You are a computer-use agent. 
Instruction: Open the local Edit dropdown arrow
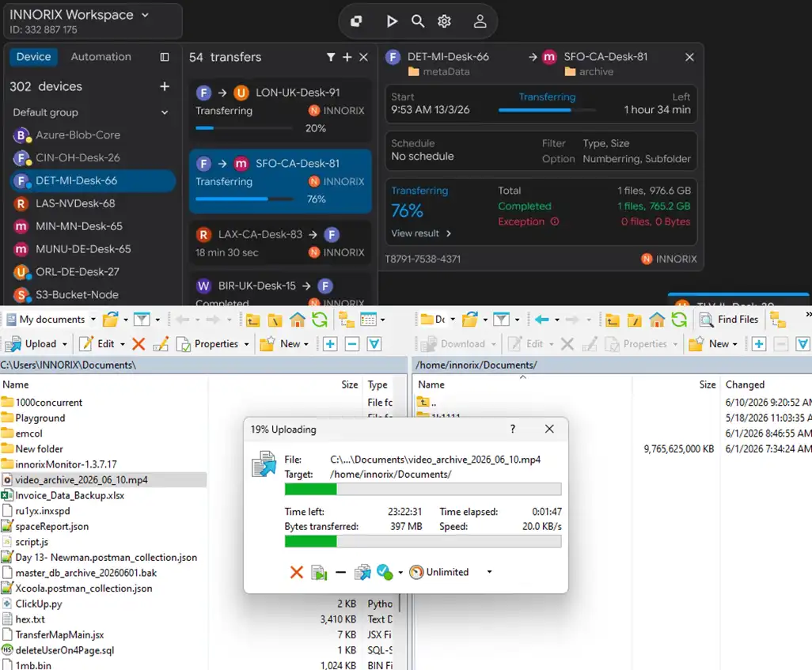point(123,344)
